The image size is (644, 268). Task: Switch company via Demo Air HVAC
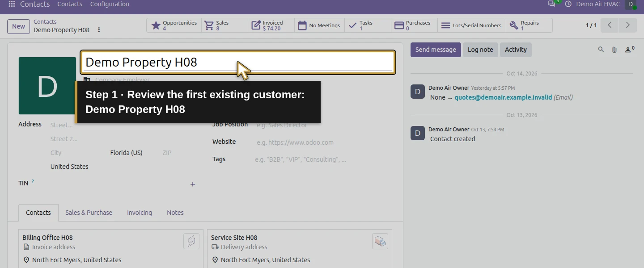coord(598,4)
